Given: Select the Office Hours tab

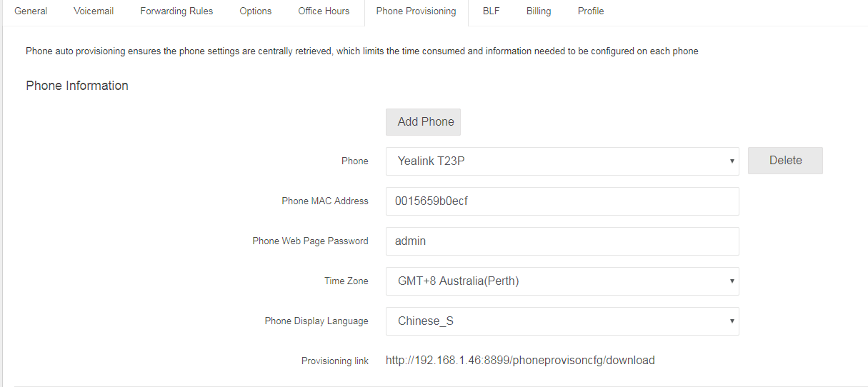Looking at the screenshot, I should click(324, 11).
